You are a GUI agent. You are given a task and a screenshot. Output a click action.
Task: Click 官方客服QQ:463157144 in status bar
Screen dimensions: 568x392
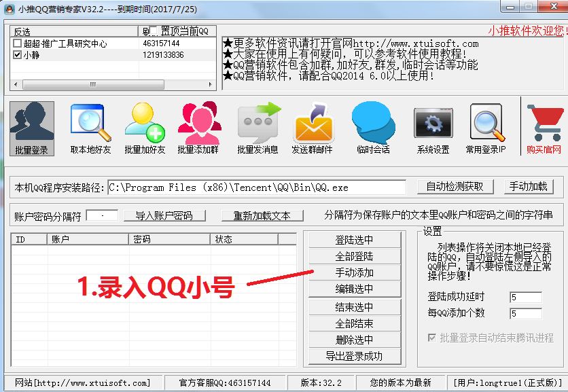tap(225, 382)
